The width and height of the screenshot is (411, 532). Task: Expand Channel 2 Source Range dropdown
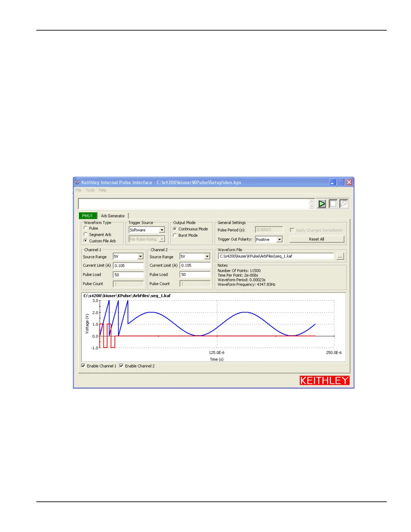[207, 257]
